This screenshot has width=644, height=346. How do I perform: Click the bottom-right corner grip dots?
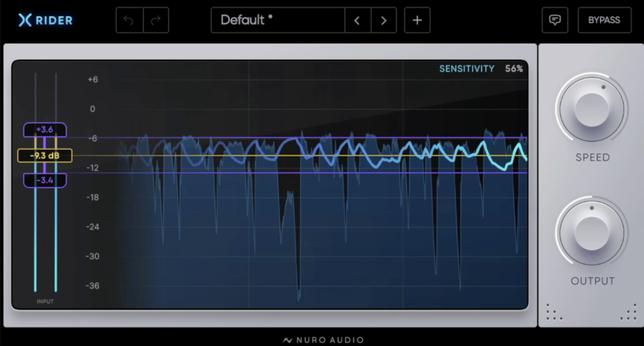pyautogui.click(x=628, y=312)
